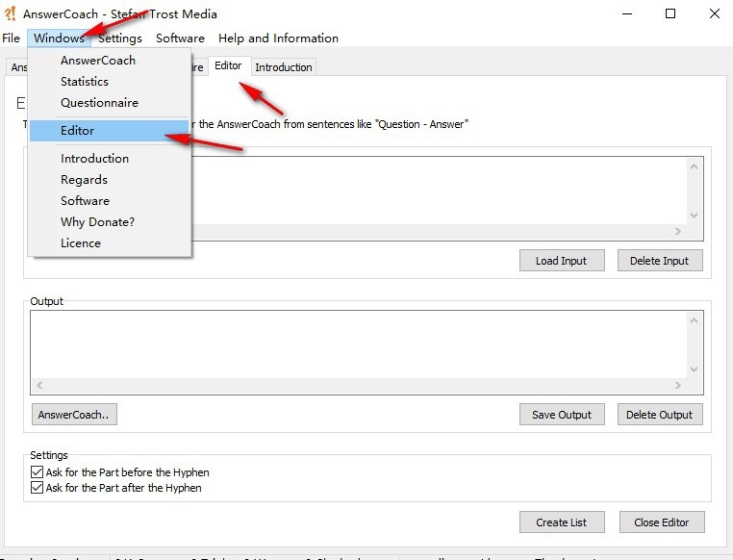The height and width of the screenshot is (560, 733).
Task: Choose Software entry in the Windows dropdown
Action: (110, 200)
